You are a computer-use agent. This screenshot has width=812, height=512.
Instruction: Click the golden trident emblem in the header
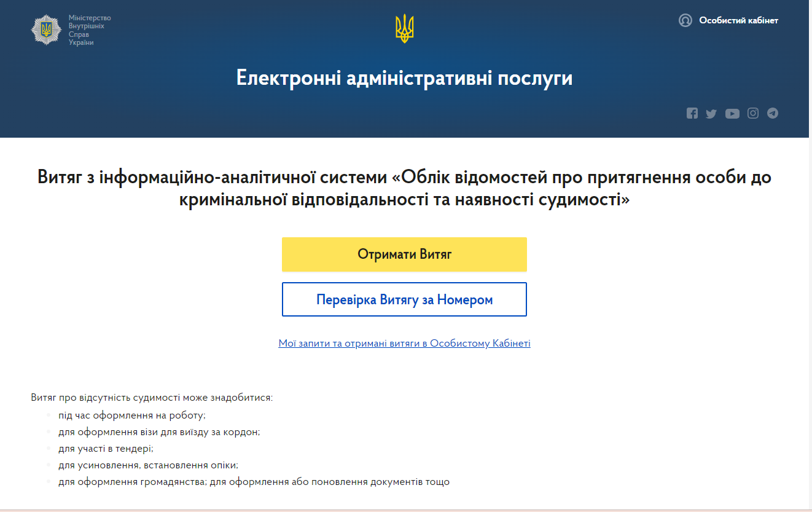click(404, 29)
